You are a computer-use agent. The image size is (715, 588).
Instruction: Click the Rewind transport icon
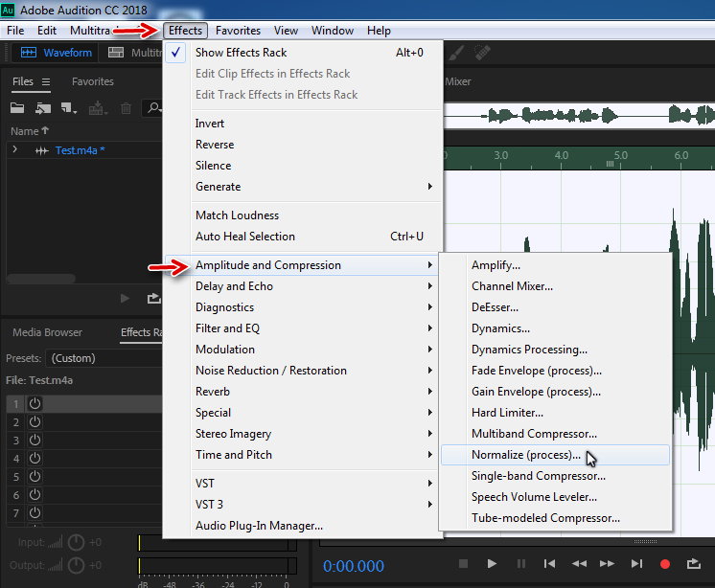(x=579, y=564)
